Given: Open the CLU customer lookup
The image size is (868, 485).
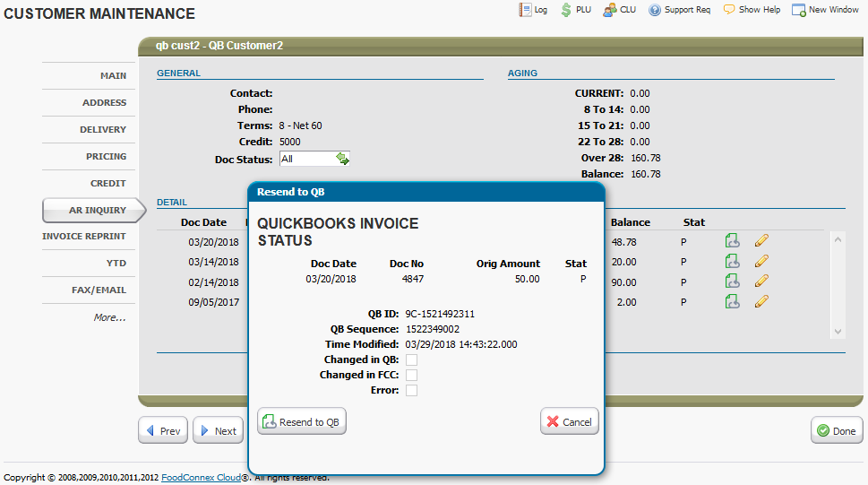Looking at the screenshot, I should [x=620, y=10].
